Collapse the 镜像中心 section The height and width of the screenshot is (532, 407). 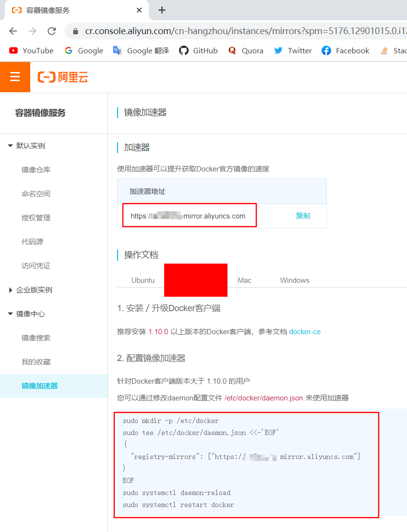click(x=26, y=314)
